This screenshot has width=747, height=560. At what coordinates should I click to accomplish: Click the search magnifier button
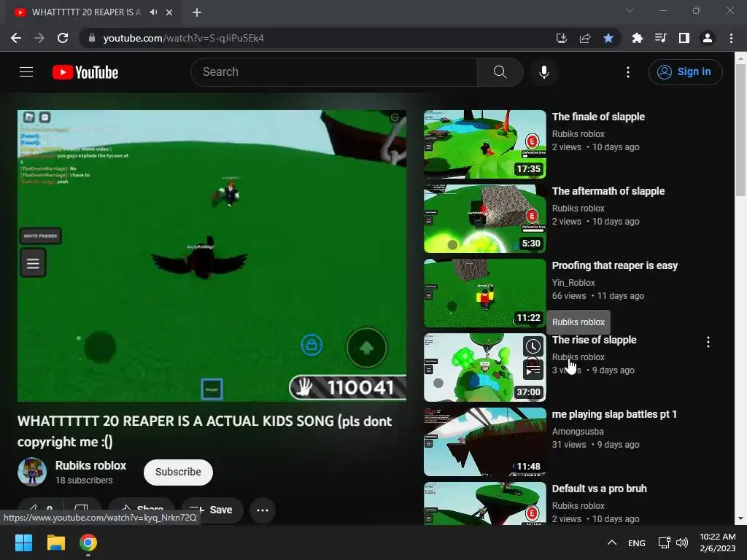pyautogui.click(x=500, y=72)
